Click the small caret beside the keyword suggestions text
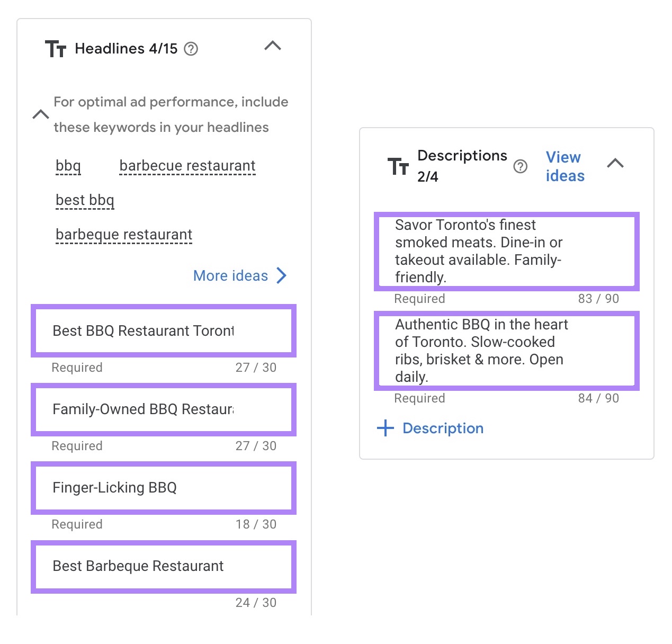672x644 pixels. [x=41, y=114]
